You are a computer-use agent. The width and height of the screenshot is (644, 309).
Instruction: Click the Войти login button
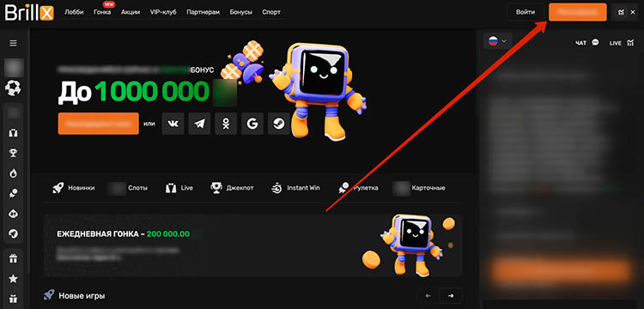pyautogui.click(x=526, y=12)
